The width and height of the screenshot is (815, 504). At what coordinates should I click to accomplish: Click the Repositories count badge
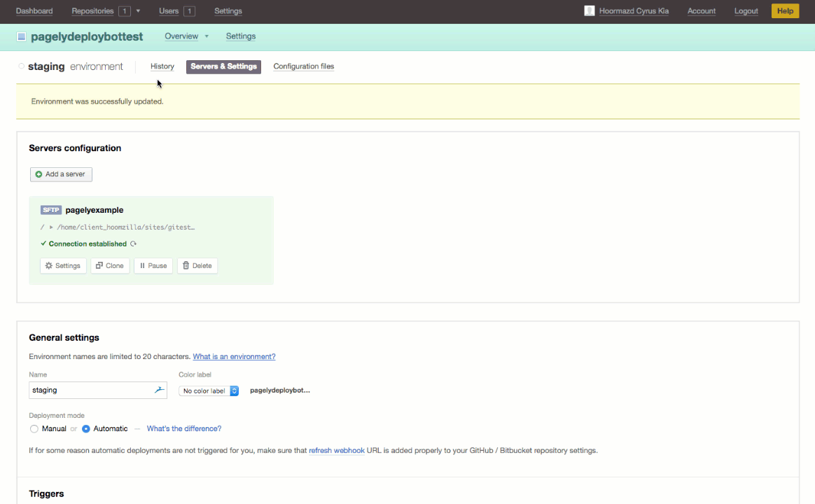124,11
